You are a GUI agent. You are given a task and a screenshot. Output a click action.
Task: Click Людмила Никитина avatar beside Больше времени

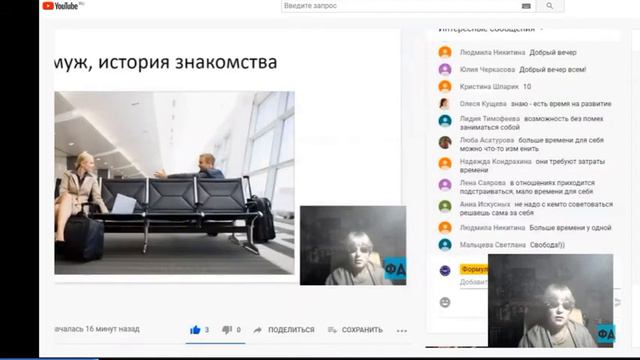coord(445,227)
